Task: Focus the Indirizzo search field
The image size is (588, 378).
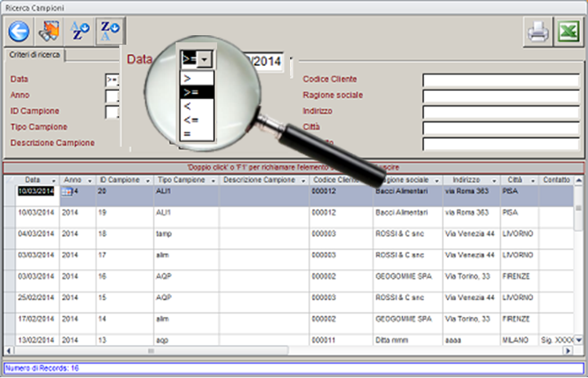Action: click(x=501, y=112)
